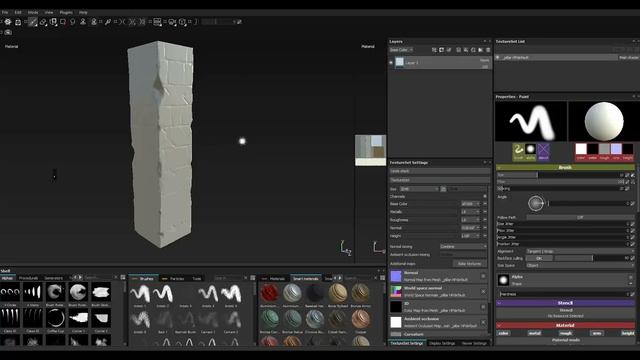640x360 pixels.
Task: Open the Edit menu
Action: 18,12
